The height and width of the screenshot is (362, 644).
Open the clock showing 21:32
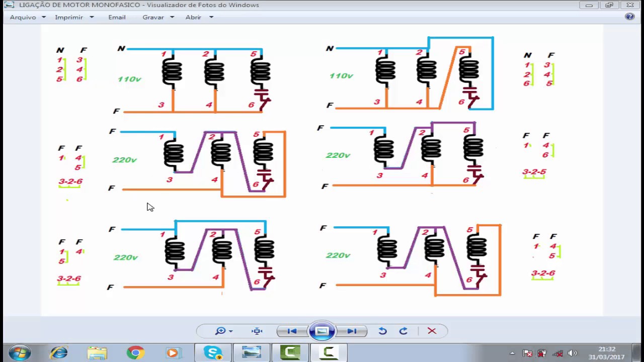(607, 353)
